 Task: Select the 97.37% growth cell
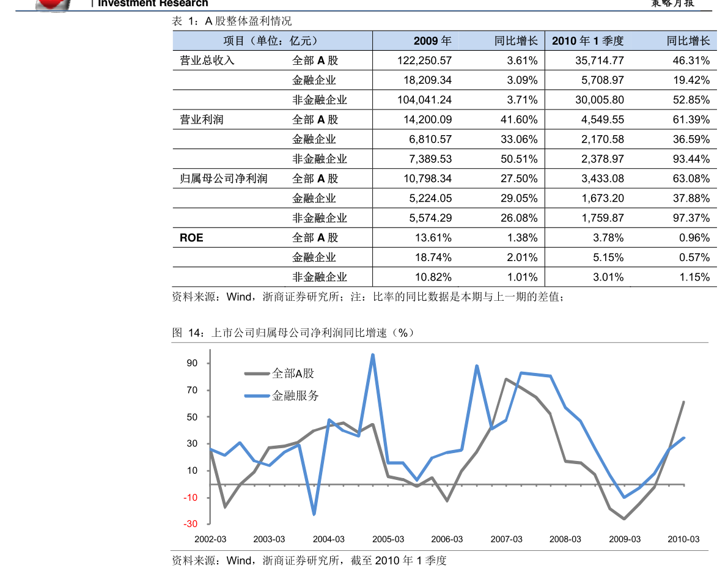[691, 218]
